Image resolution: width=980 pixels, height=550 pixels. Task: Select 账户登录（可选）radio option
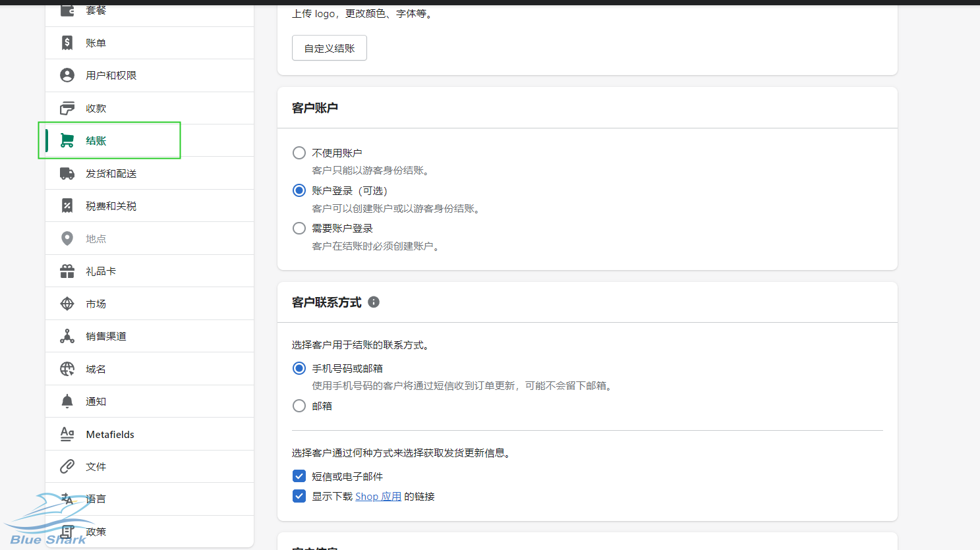pyautogui.click(x=299, y=190)
